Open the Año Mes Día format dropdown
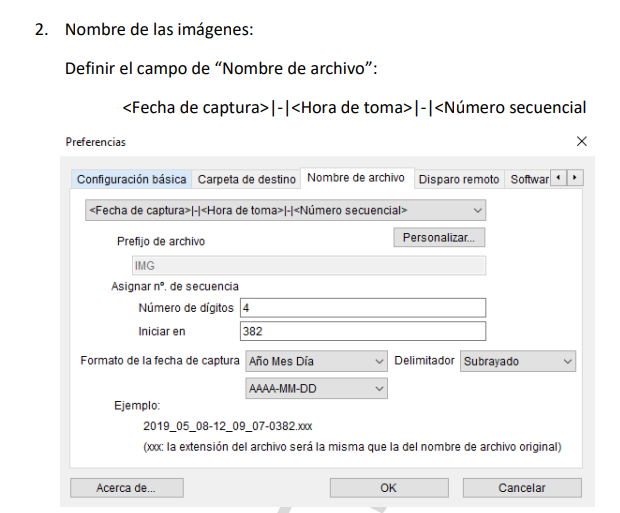The image size is (620, 513). 315,361
